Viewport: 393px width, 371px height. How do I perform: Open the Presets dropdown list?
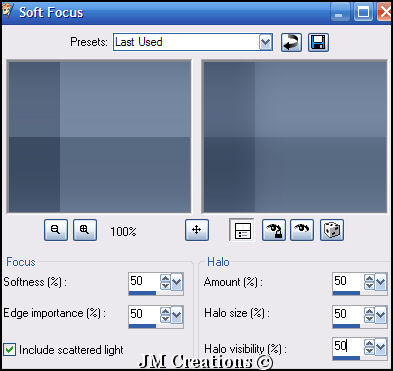(x=266, y=42)
